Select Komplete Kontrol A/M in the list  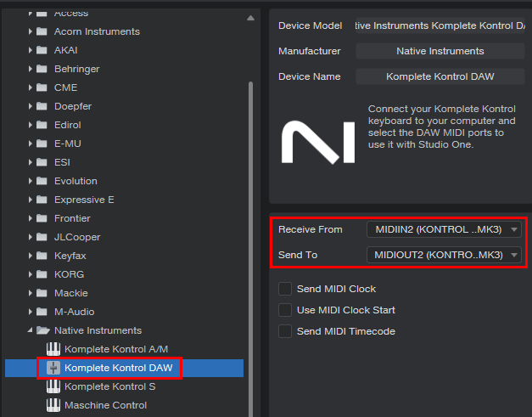(116, 349)
